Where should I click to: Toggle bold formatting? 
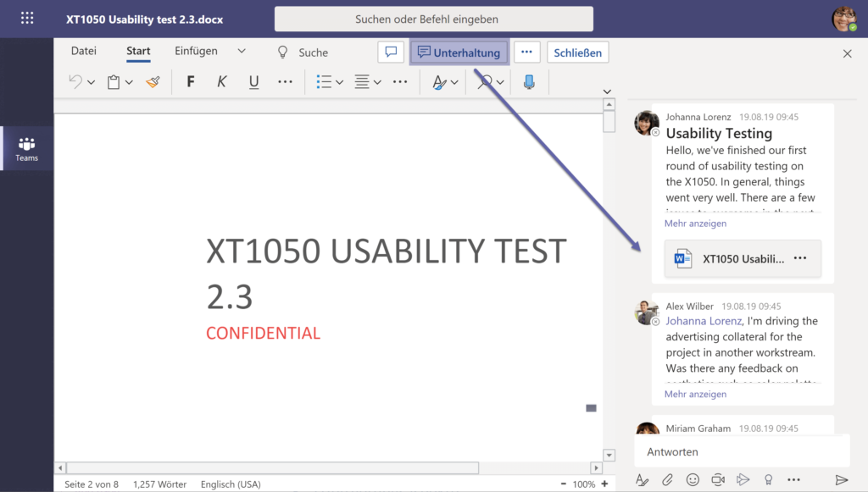[190, 81]
